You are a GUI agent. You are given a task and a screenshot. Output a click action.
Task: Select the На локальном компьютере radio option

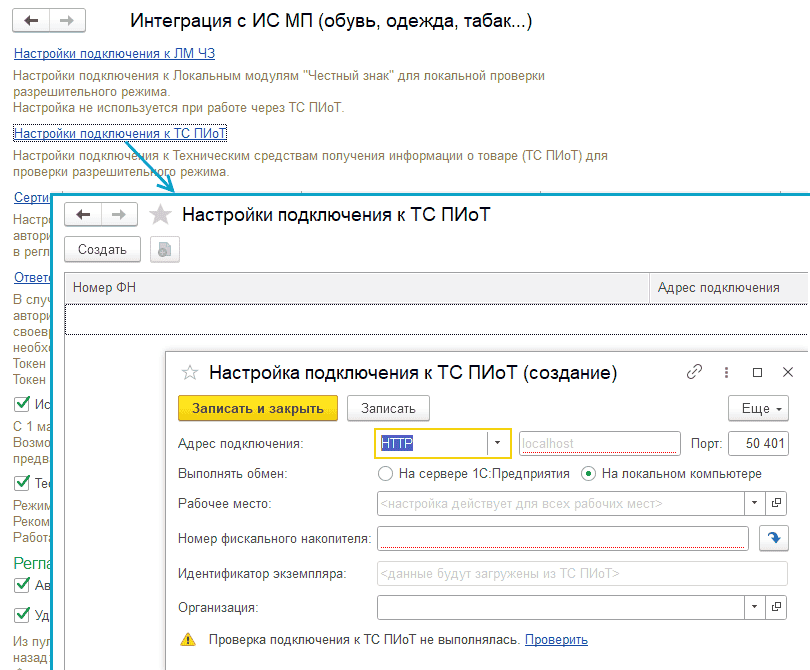coord(588,473)
